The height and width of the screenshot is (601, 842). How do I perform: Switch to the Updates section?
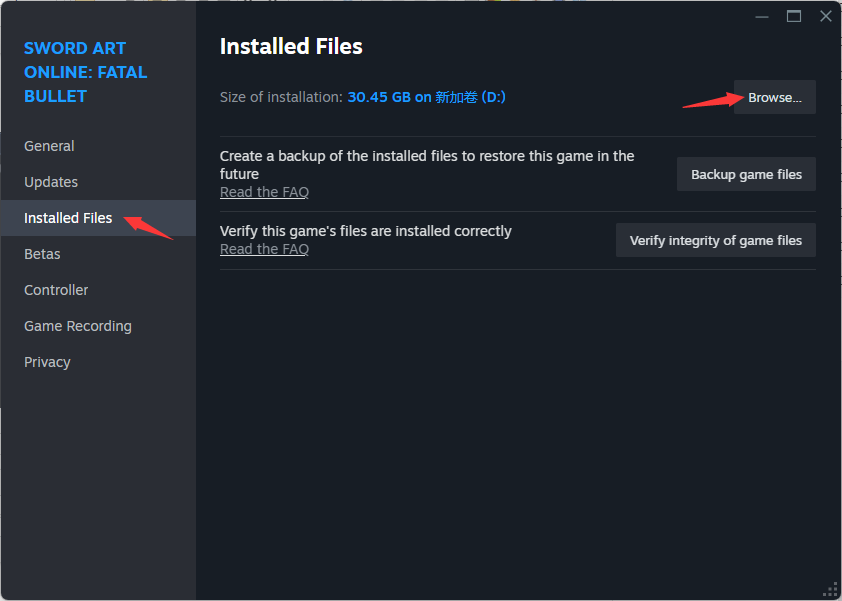51,182
